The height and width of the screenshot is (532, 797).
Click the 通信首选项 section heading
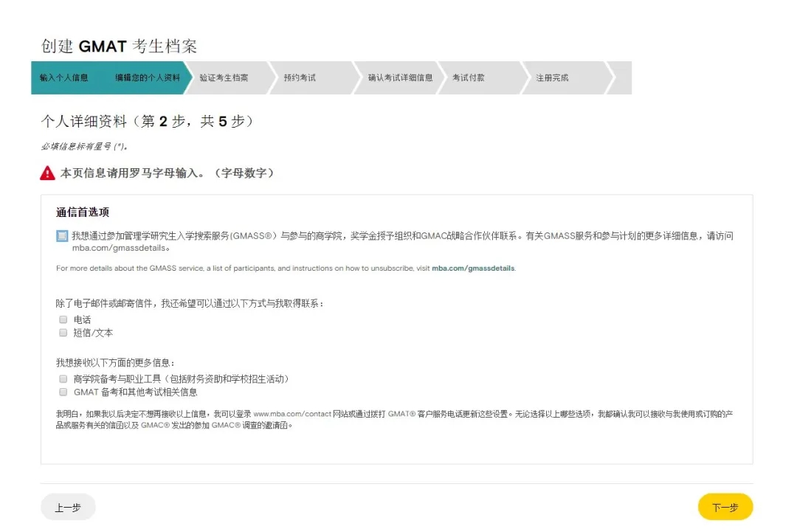click(x=83, y=213)
